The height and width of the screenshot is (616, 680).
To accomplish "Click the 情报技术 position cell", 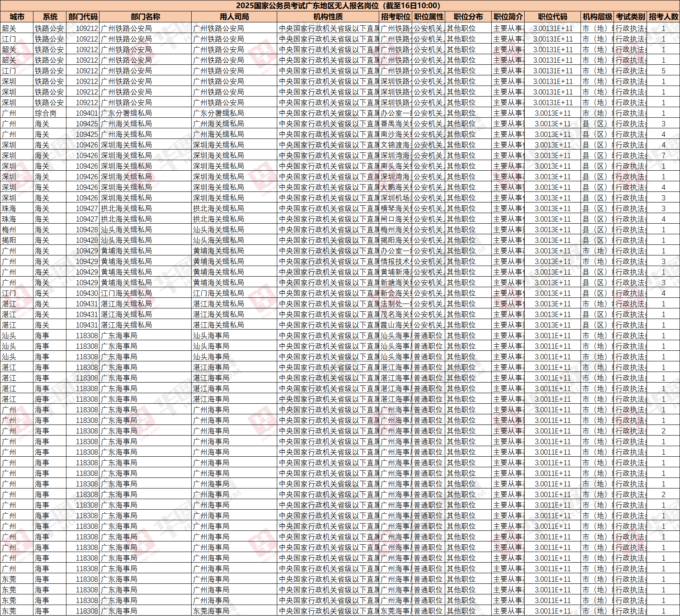I will coord(395,262).
